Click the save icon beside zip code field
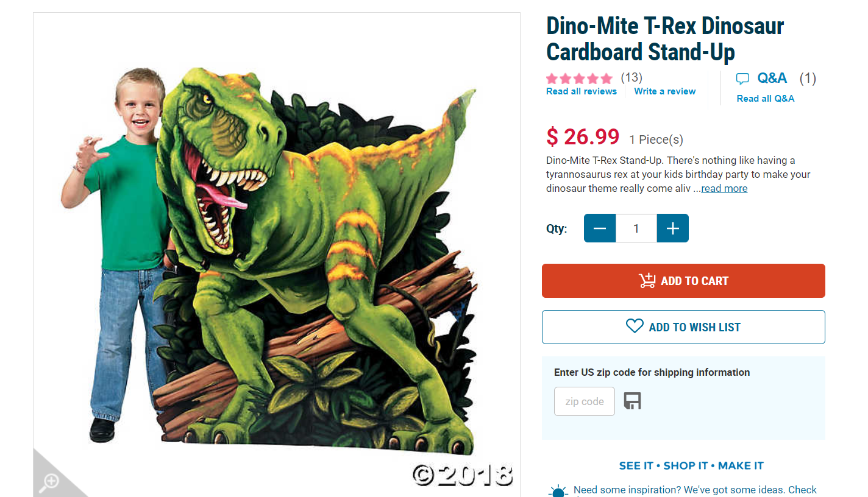 [x=632, y=401]
